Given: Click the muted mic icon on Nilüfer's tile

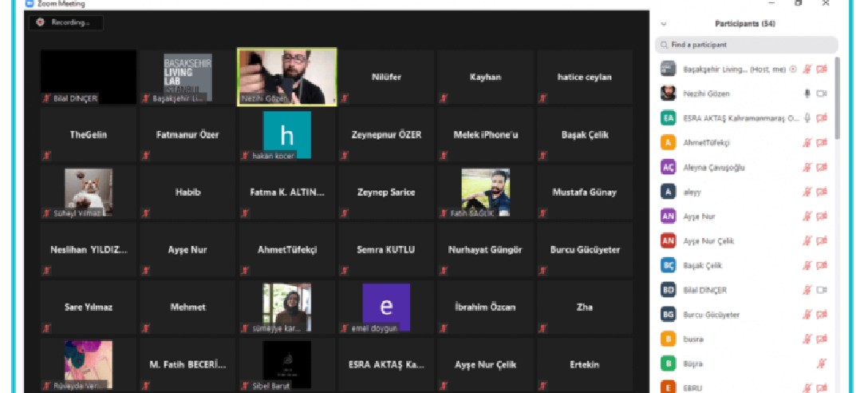Looking at the screenshot, I should [345, 98].
